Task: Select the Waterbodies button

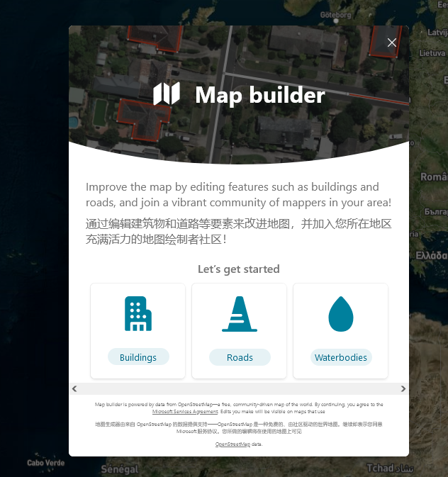Action: tap(341, 357)
